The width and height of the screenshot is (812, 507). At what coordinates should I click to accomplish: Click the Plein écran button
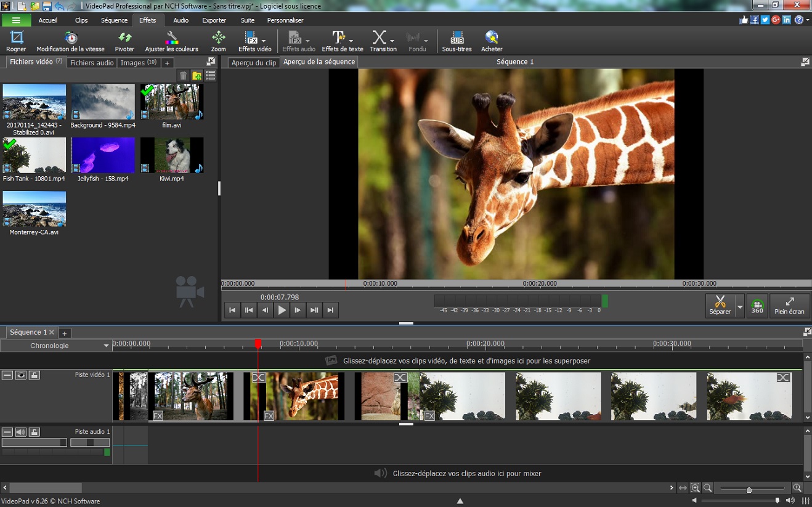tap(789, 306)
